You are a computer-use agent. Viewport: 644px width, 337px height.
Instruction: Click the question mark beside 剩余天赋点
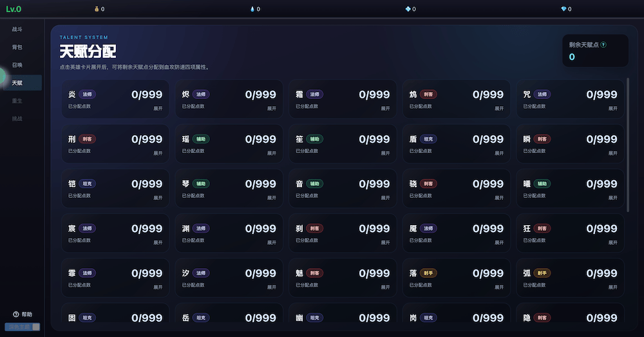click(603, 45)
